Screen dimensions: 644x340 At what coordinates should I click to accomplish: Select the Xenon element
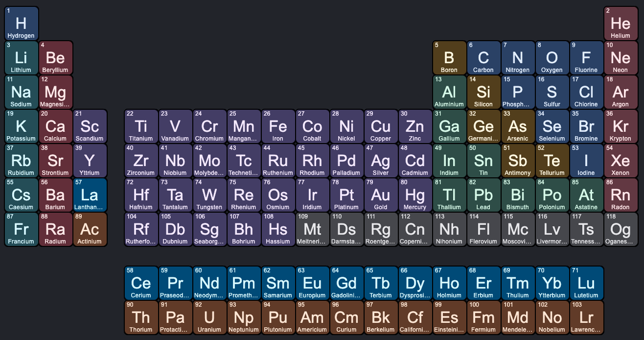[621, 161]
